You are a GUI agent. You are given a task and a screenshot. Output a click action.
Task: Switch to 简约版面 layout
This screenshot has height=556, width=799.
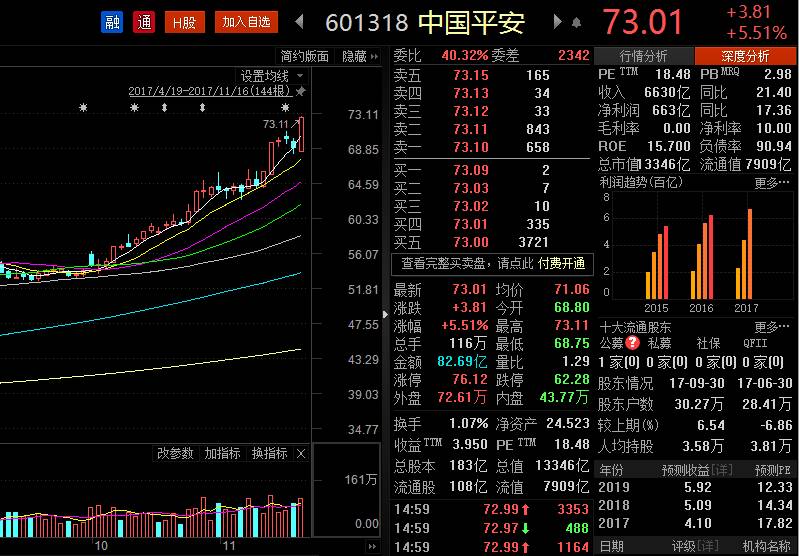pos(304,56)
